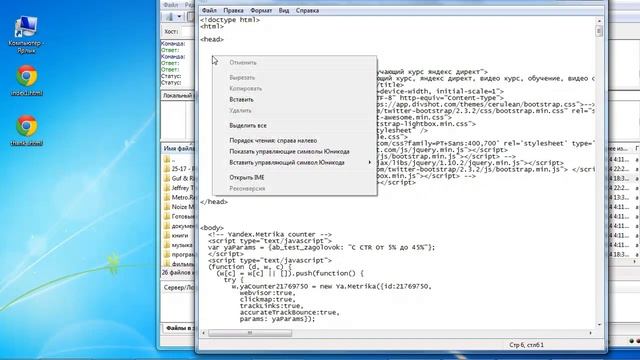Select the докумен folder in FileZilla

tap(180, 226)
